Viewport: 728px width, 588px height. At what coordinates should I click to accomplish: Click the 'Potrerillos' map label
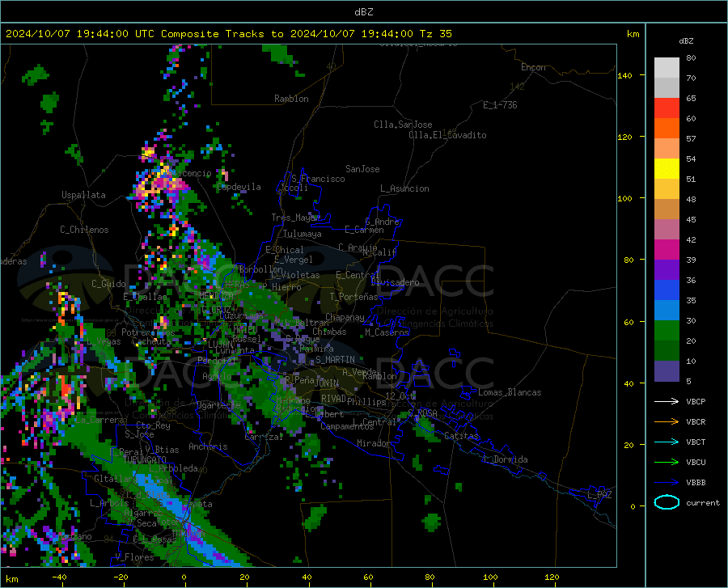pos(148,332)
